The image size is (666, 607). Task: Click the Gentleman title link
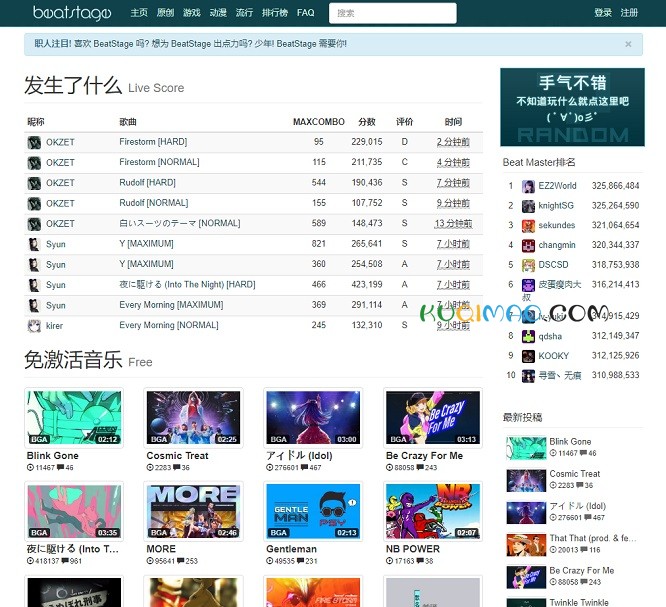pos(291,549)
